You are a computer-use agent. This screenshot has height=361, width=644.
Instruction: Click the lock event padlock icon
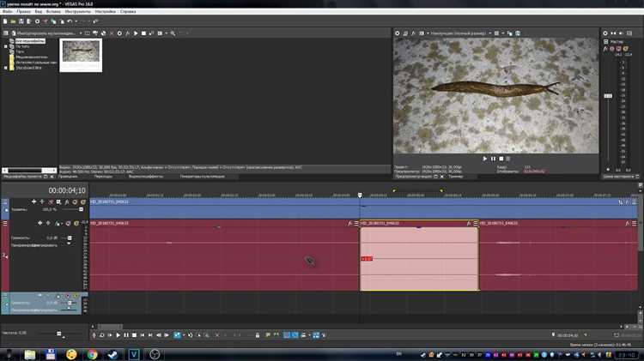click(258, 335)
